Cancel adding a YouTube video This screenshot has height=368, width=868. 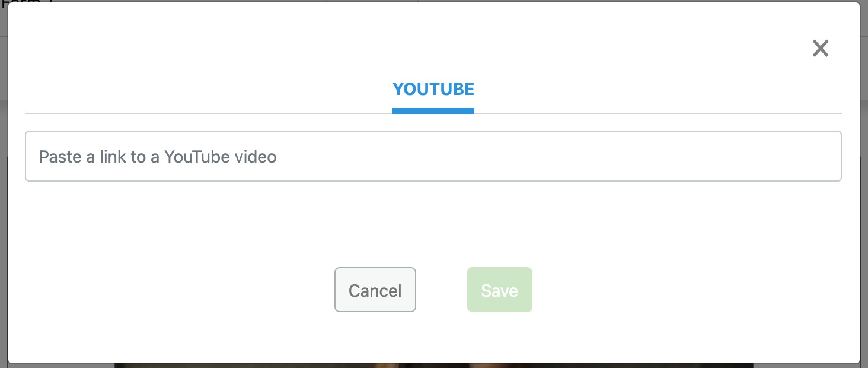pos(375,290)
